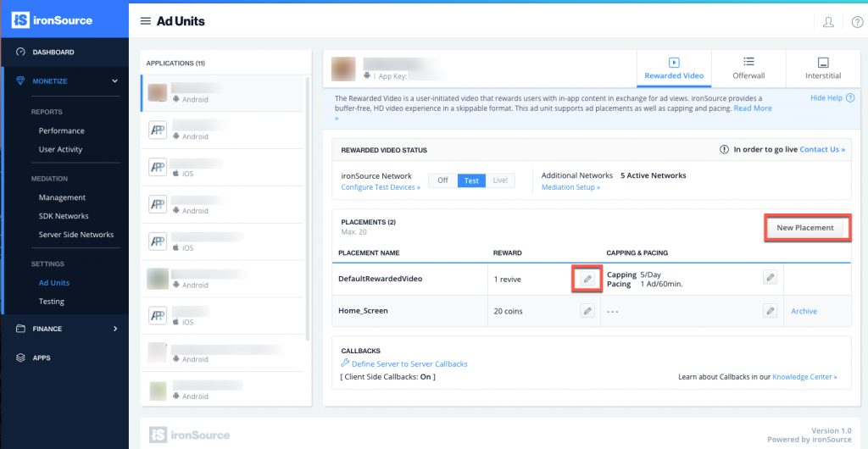Edit the DefaultRewardedVideo reward with the pencil icon
The width and height of the screenshot is (868, 449).
(x=587, y=279)
